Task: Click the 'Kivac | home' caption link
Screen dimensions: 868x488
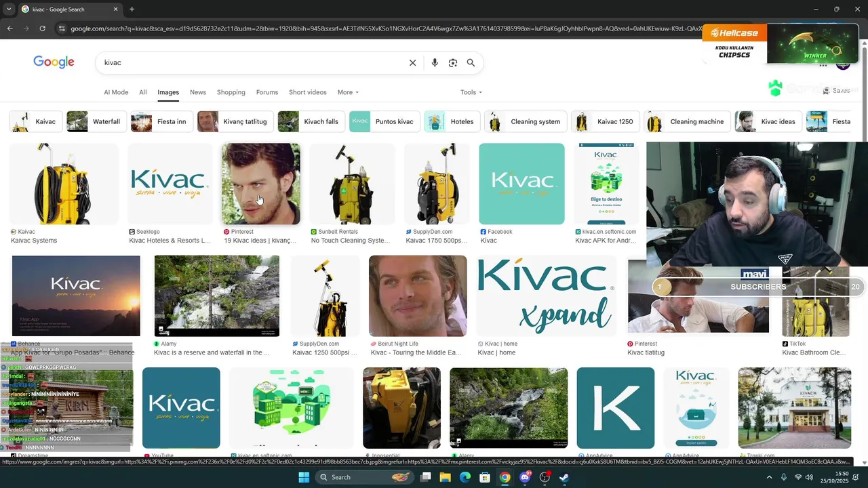Action: [496, 352]
